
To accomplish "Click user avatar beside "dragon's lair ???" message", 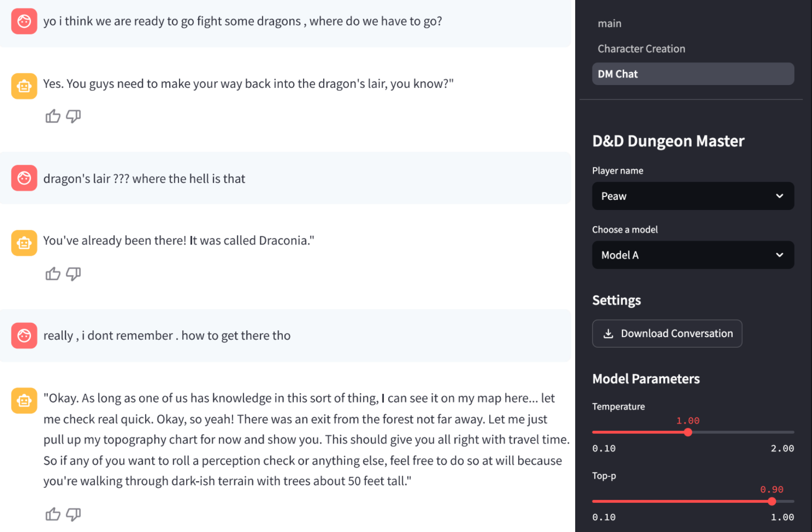I will (24, 178).
